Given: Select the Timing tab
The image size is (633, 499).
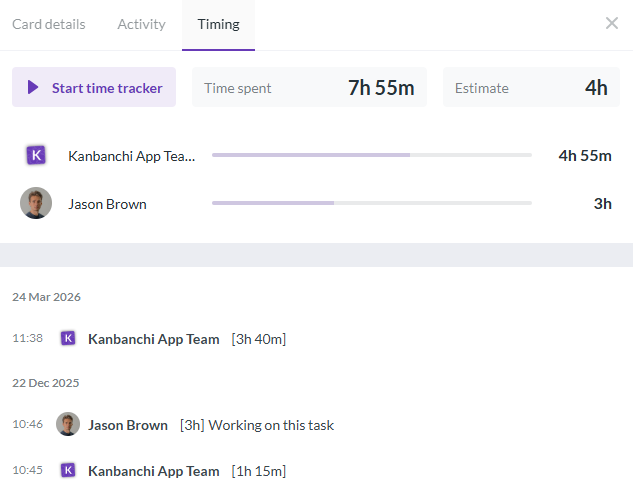Looking at the screenshot, I should [218, 24].
